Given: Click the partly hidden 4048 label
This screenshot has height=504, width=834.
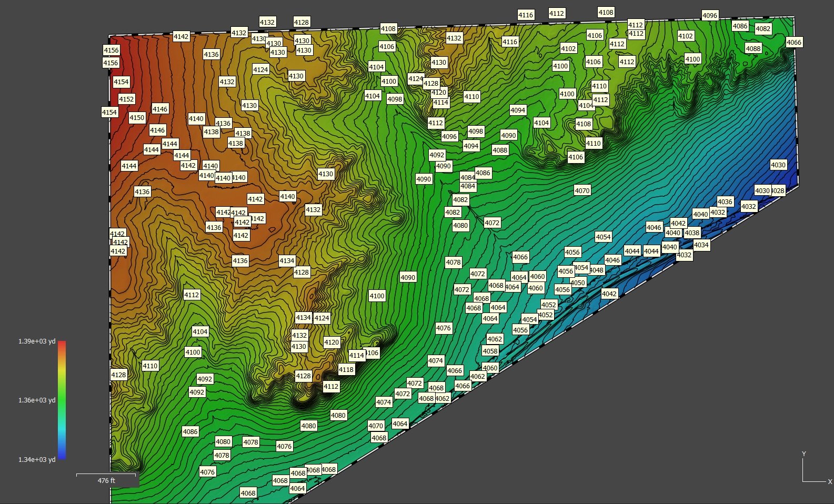Looking at the screenshot, I should pos(597,270).
